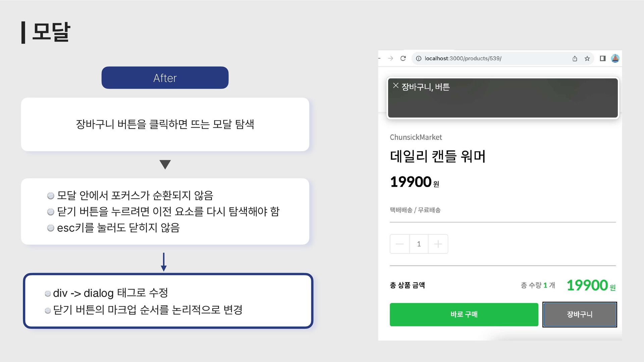Open the browser side panel icon
Viewport: 644px width, 362px height.
tap(602, 58)
